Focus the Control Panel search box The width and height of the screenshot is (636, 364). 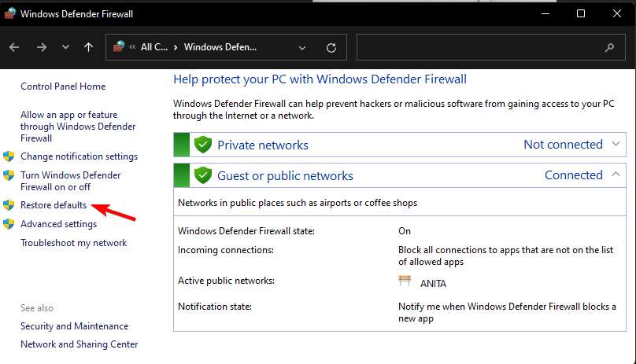(491, 47)
